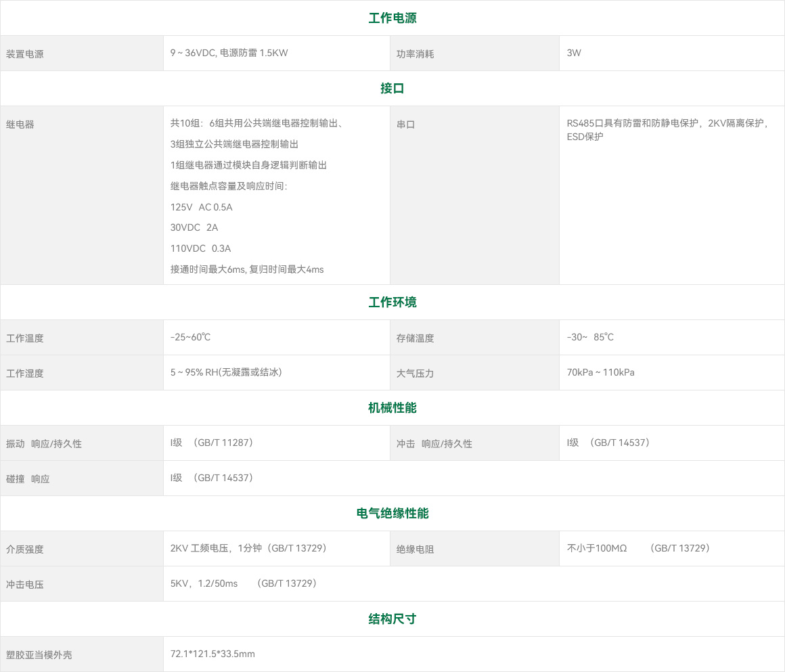The image size is (785, 672).
Task: Click the 工作环境 section header
Action: pos(392,303)
